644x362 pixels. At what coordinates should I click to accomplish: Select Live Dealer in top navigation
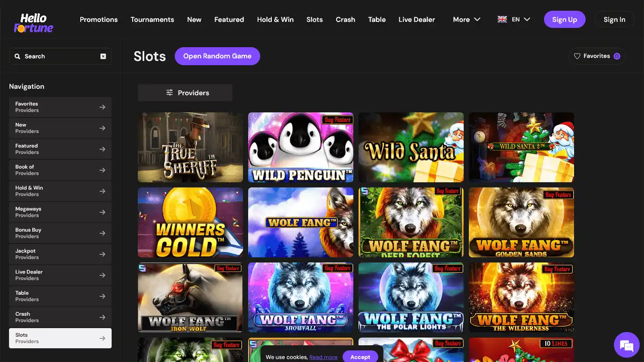coord(416,19)
